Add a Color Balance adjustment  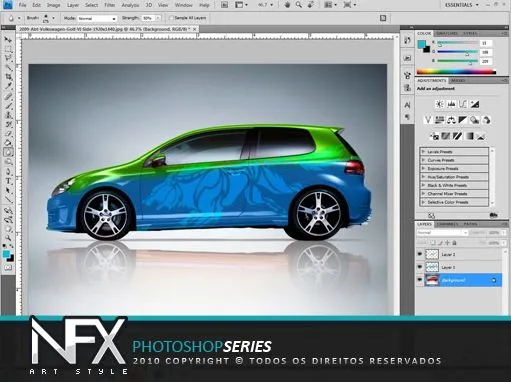[x=451, y=120]
